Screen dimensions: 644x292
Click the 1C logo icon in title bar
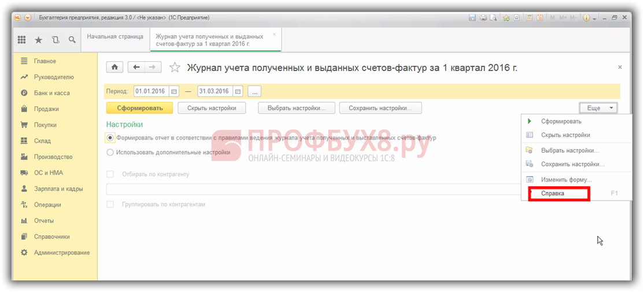point(17,18)
